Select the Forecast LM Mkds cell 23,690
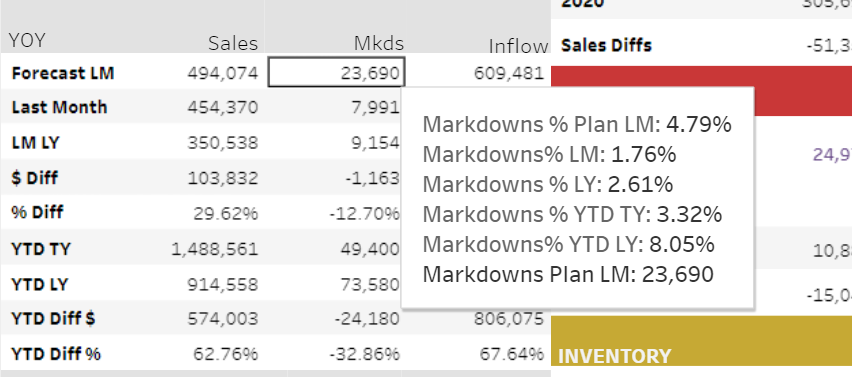The image size is (852, 377). (336, 72)
